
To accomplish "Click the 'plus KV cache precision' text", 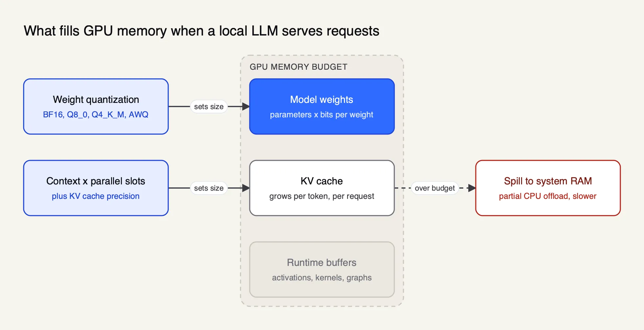I will (96, 196).
